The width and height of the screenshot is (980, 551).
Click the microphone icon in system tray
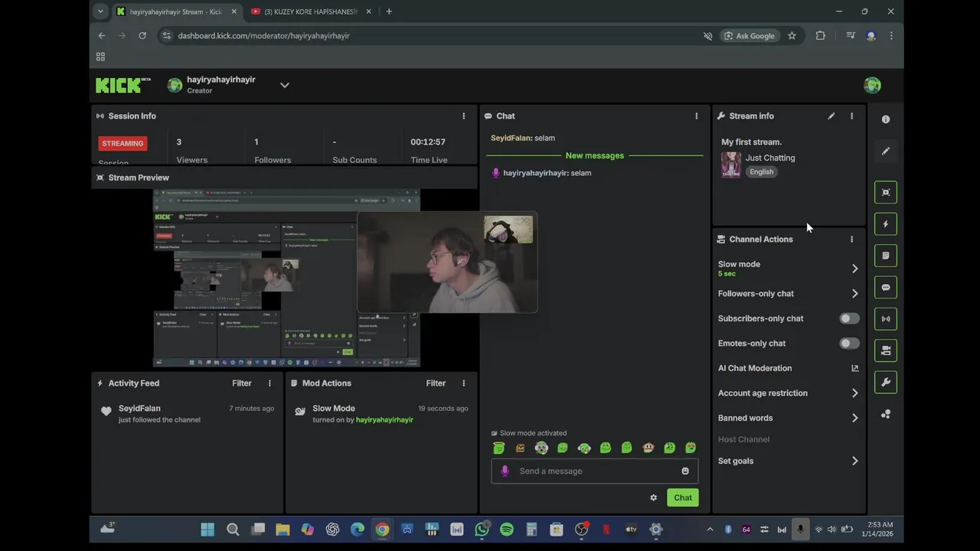tap(800, 530)
